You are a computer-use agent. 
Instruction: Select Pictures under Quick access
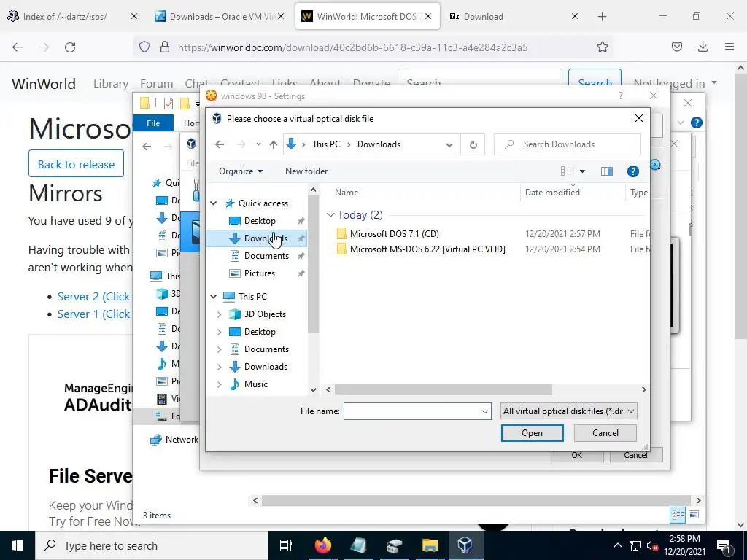[259, 273]
